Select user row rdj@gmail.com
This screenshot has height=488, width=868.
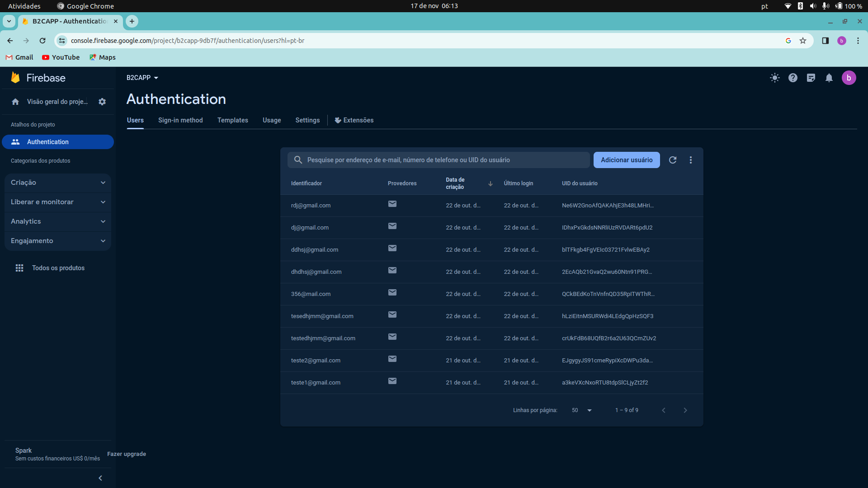491,206
